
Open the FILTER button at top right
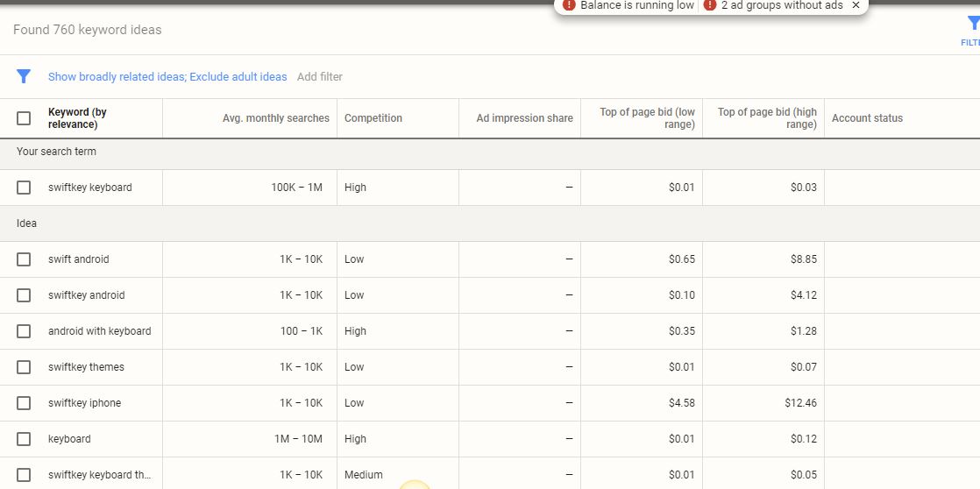pos(971,30)
